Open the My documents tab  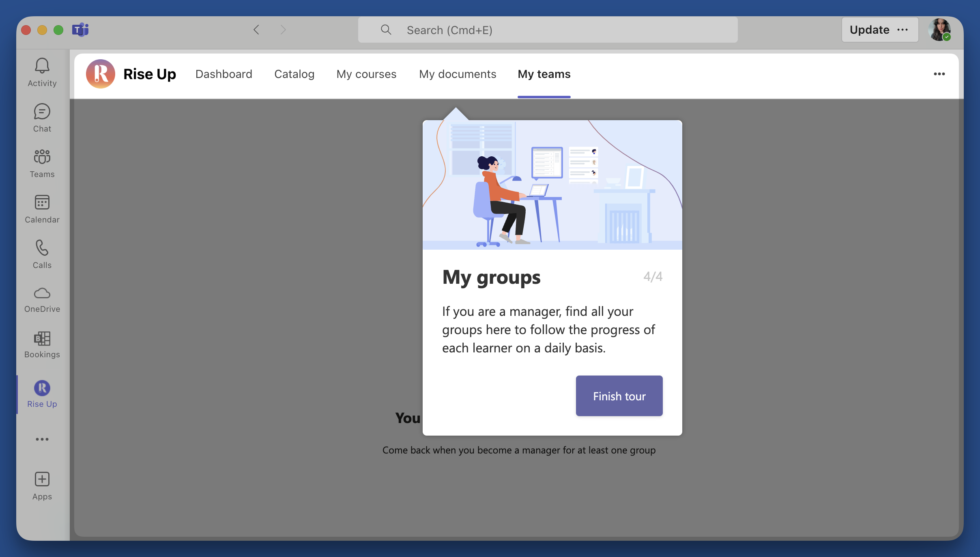(458, 74)
